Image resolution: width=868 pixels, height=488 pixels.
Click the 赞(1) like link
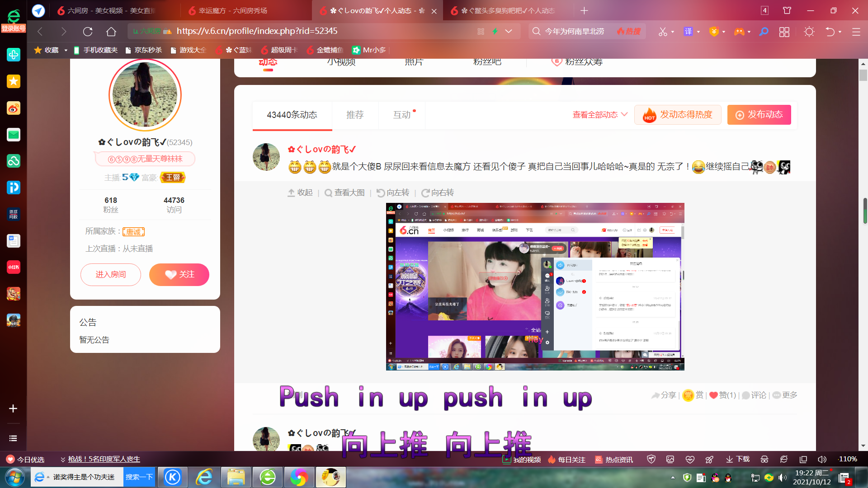click(x=722, y=395)
